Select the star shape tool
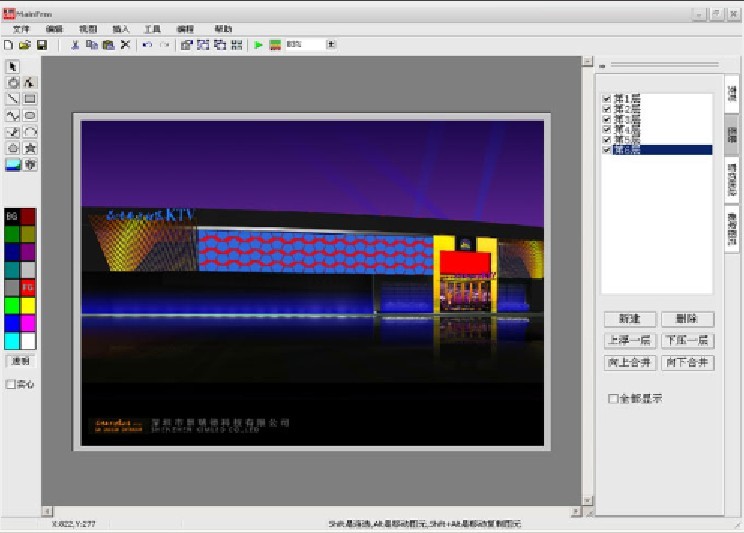 30,148
